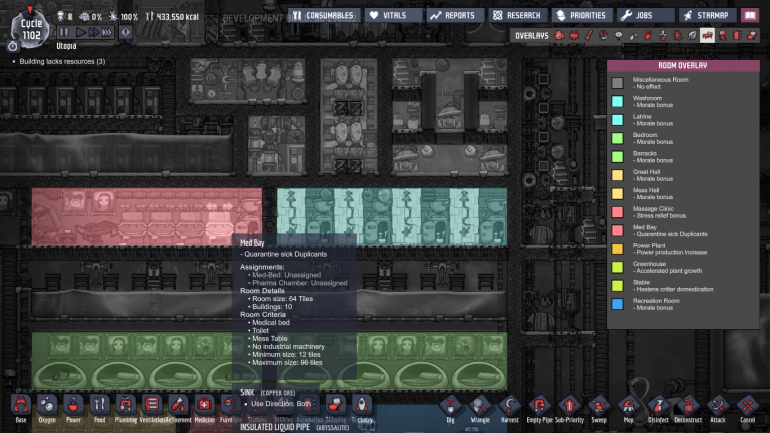This screenshot has height=433, width=770.
Task: Turn off the active Room overlay
Action: (707, 35)
